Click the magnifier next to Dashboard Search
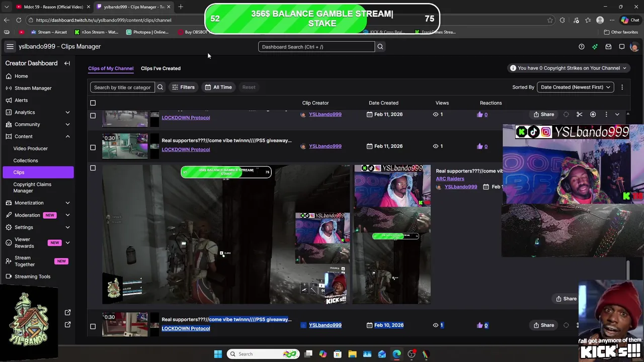Viewport: 644px width, 362px height. click(380, 47)
